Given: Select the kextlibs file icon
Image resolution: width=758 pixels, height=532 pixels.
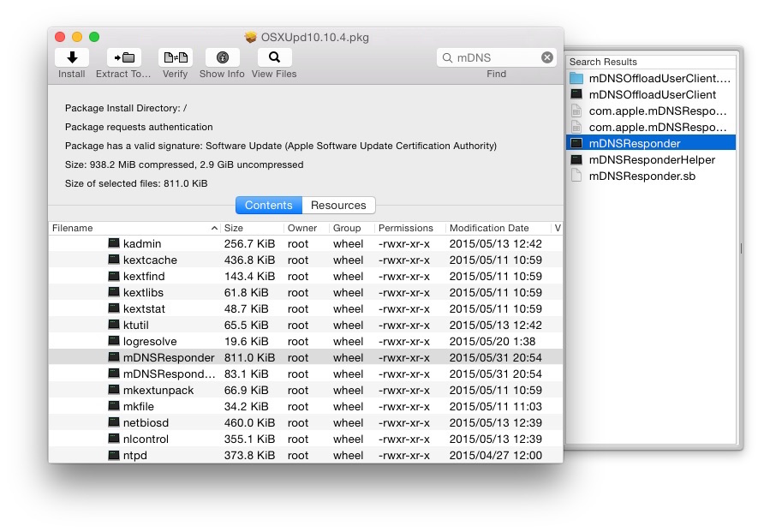Looking at the screenshot, I should pos(114,292).
